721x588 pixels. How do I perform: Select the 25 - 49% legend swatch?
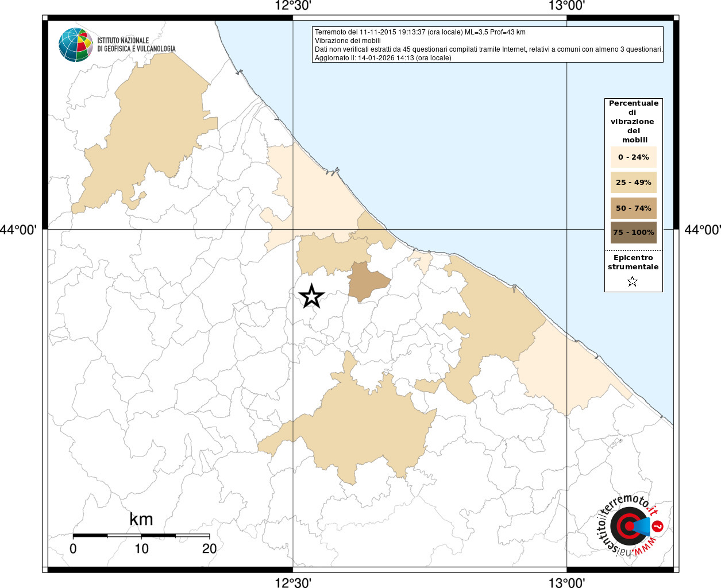[633, 183]
